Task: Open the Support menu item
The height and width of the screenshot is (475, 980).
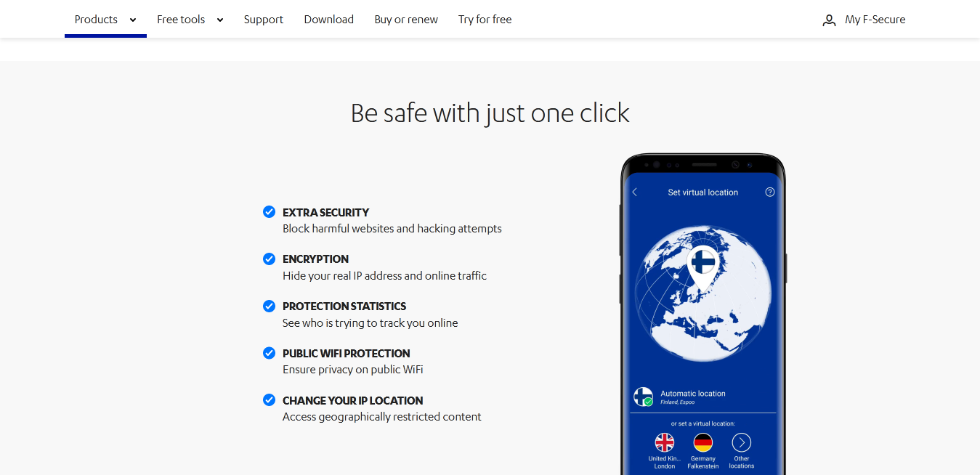Action: pos(264,20)
